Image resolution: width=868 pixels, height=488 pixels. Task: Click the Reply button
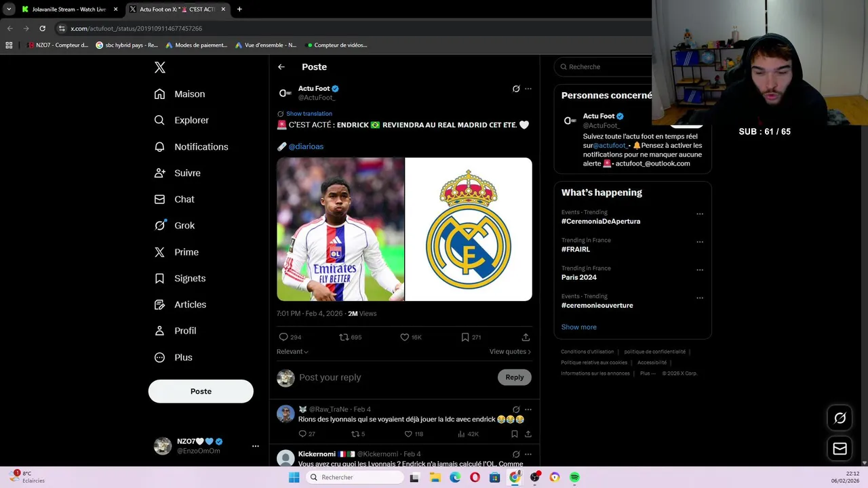515,378
